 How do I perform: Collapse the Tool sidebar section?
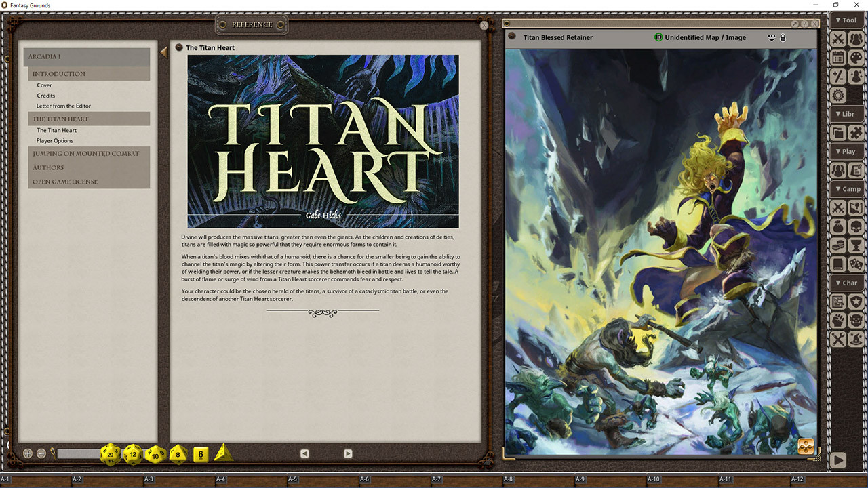click(x=847, y=20)
